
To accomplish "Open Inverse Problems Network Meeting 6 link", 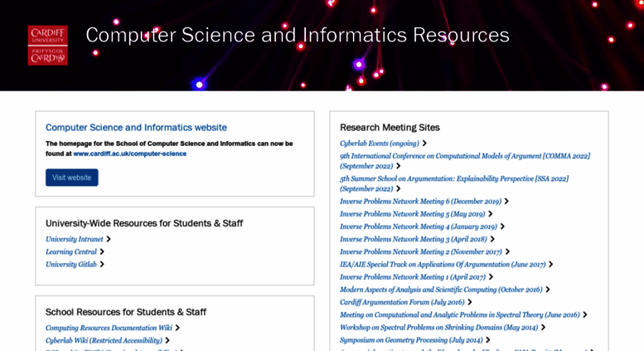I will coord(420,202).
